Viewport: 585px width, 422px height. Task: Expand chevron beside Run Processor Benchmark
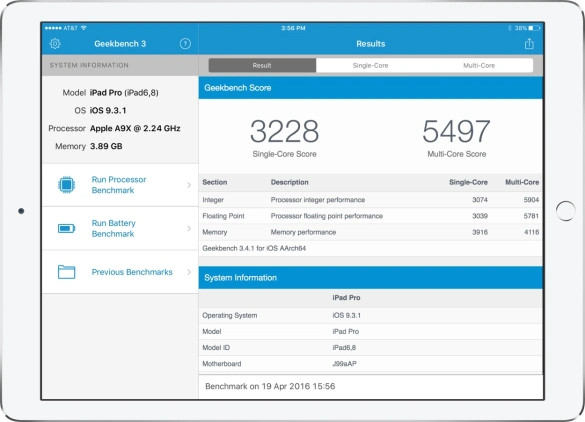(189, 185)
